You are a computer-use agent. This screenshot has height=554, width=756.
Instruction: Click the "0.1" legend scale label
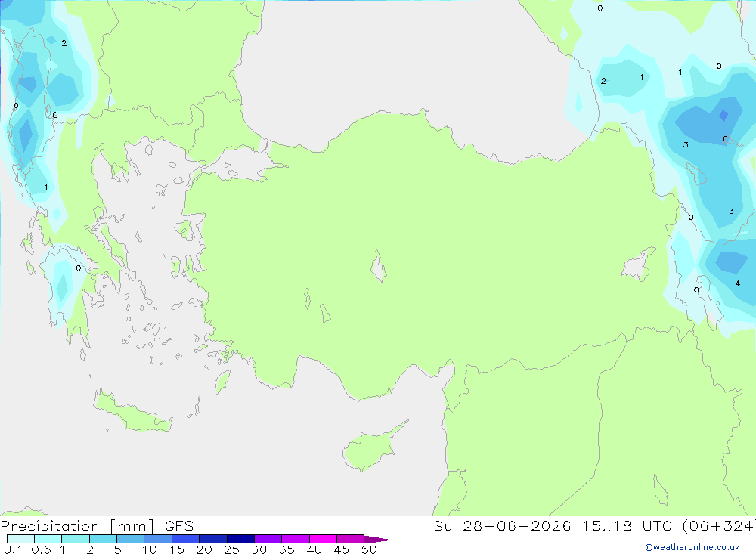[x=13, y=549]
